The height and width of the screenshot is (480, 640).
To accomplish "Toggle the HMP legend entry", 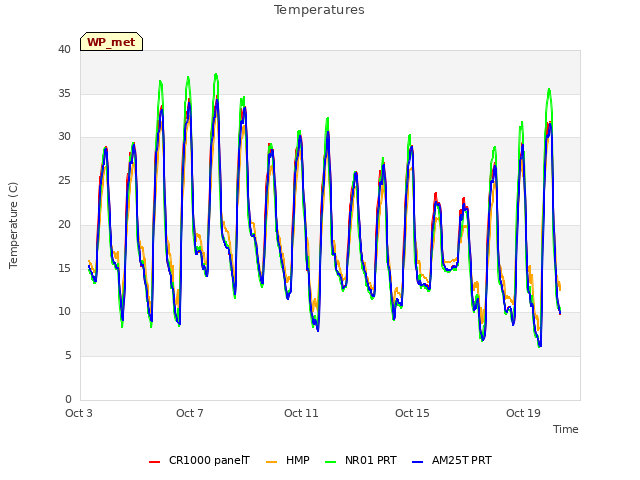I will [288, 460].
